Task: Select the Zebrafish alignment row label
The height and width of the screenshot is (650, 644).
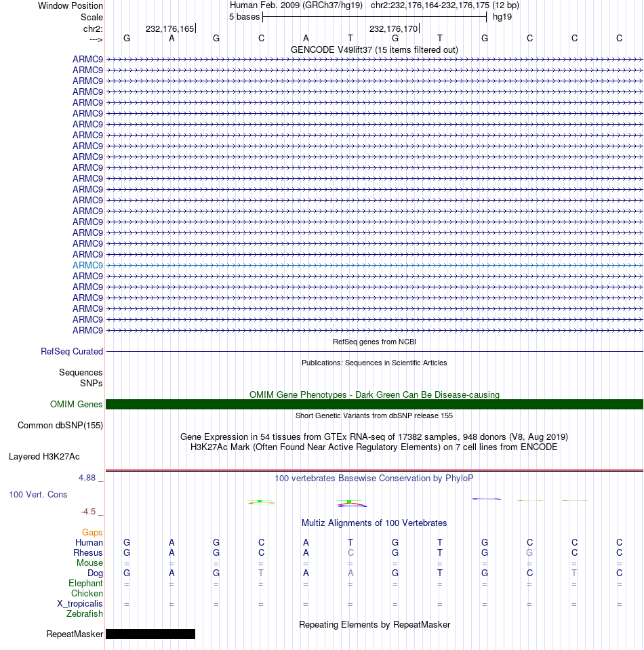Action: [85, 614]
